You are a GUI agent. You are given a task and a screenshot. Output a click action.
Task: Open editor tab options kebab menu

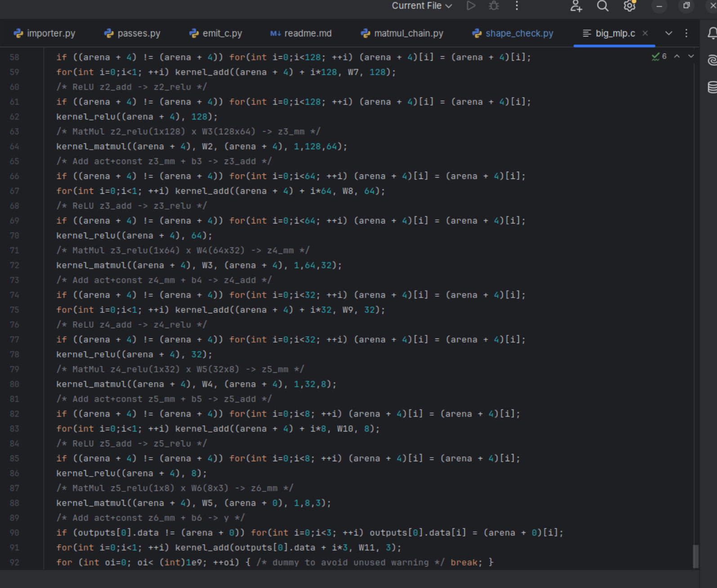686,33
